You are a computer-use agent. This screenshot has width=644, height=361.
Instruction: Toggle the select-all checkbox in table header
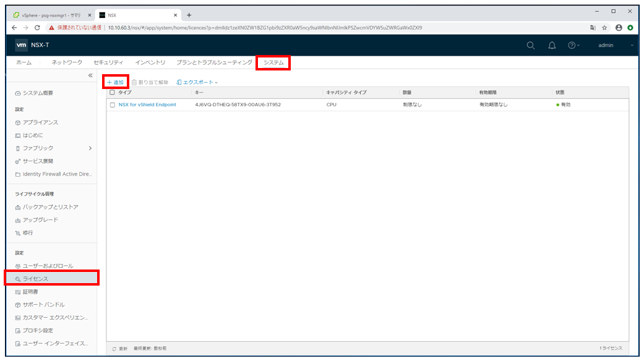click(112, 93)
